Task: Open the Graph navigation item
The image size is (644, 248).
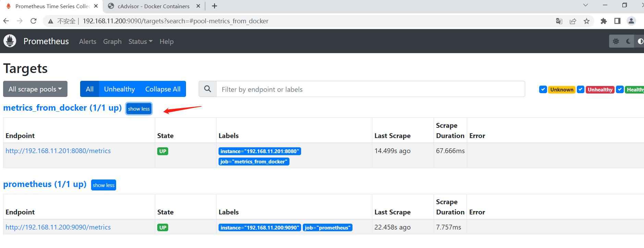Action: click(112, 41)
